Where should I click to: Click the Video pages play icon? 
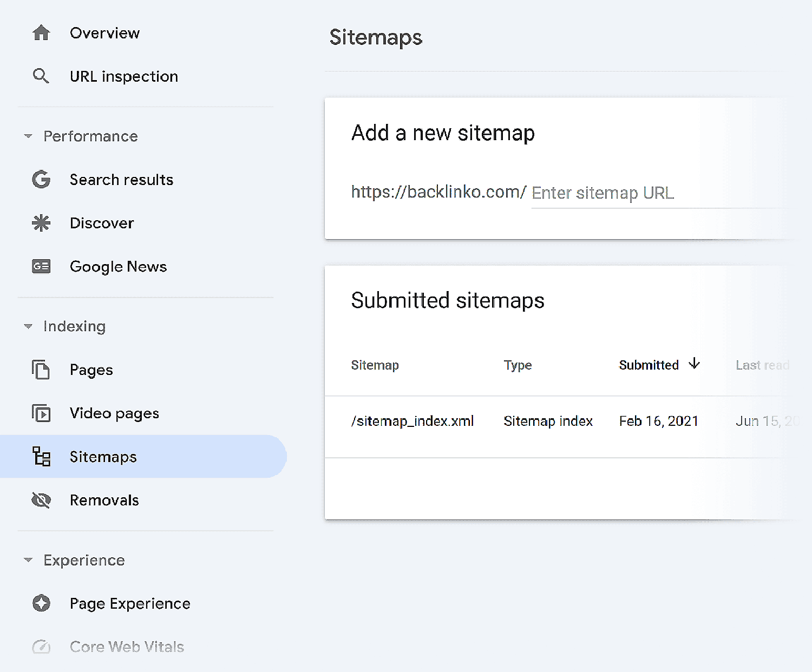41,413
